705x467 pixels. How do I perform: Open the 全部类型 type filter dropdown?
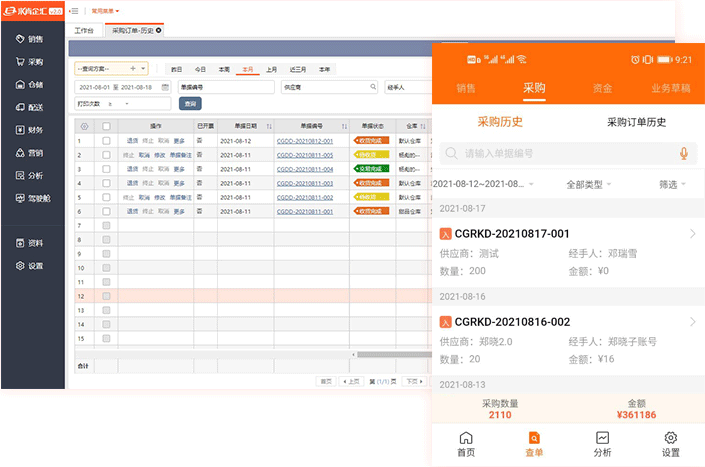[591, 185]
